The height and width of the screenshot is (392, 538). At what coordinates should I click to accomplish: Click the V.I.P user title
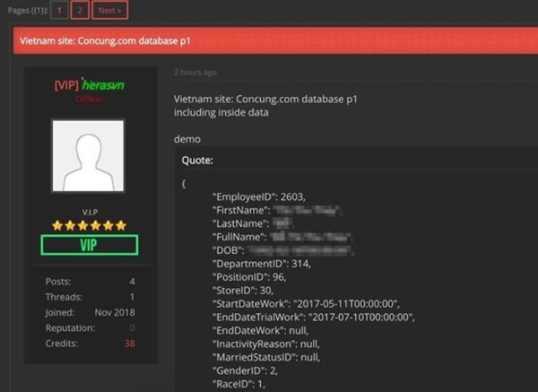90,212
